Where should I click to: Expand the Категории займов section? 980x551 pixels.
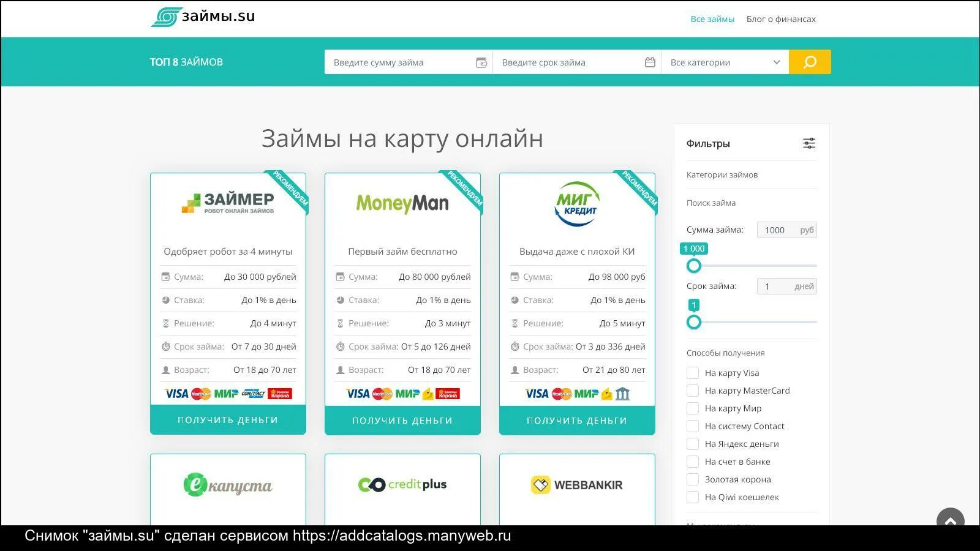[722, 174]
